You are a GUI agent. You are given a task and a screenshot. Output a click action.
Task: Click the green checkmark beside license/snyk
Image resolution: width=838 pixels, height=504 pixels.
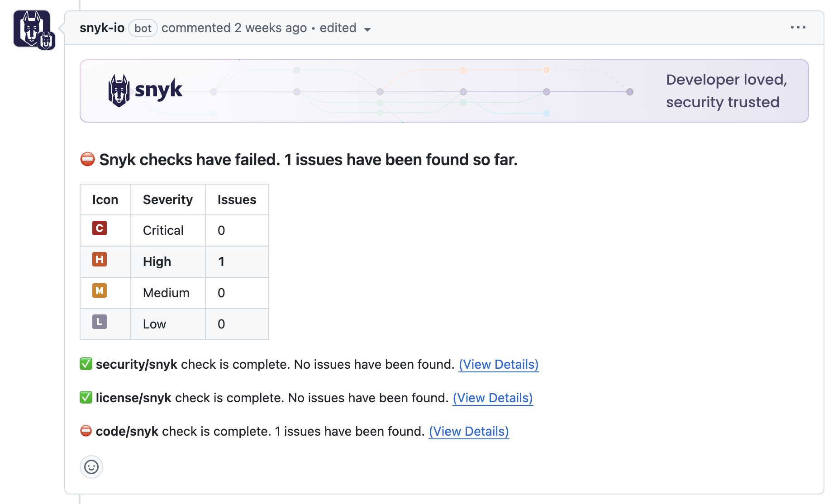tap(86, 397)
